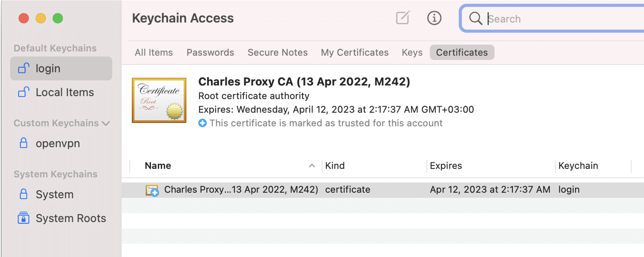Click the Local Items padlock to lock it
644x257 pixels.
coord(23,92)
